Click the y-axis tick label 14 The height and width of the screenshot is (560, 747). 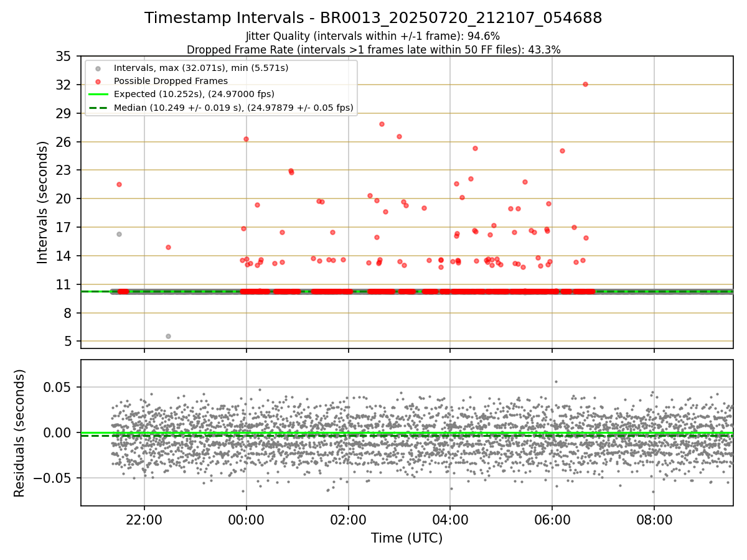63,256
